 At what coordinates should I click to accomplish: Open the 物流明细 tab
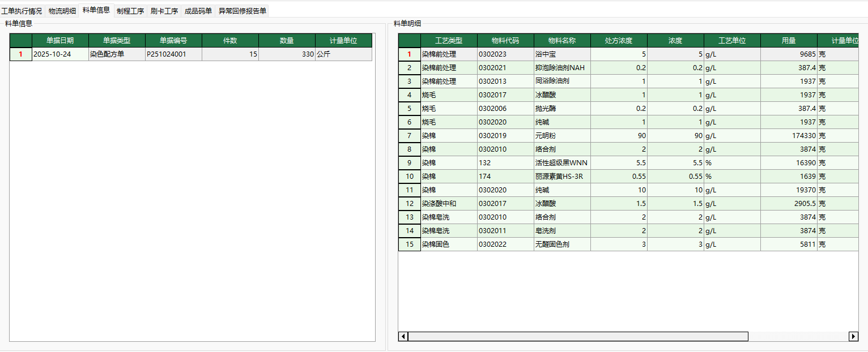(62, 11)
